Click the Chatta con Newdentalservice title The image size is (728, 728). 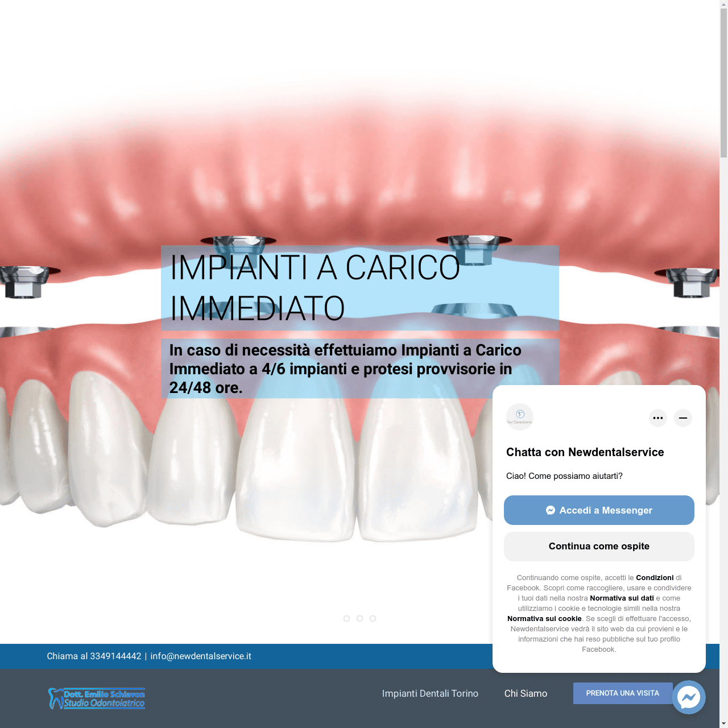click(585, 452)
